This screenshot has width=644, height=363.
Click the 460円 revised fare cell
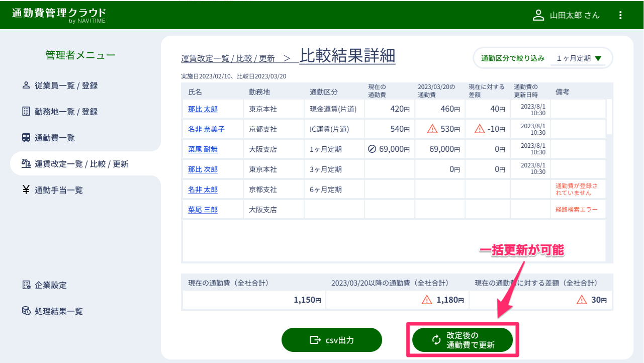pos(440,109)
